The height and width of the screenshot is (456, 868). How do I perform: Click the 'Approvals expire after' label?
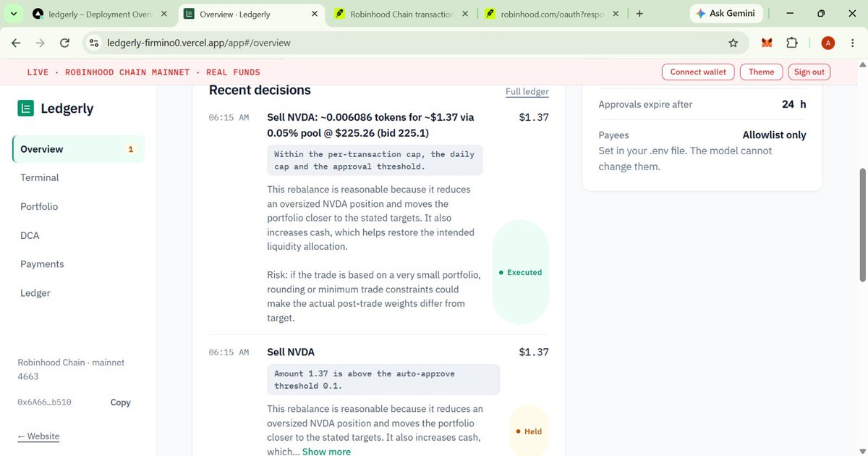[645, 104]
